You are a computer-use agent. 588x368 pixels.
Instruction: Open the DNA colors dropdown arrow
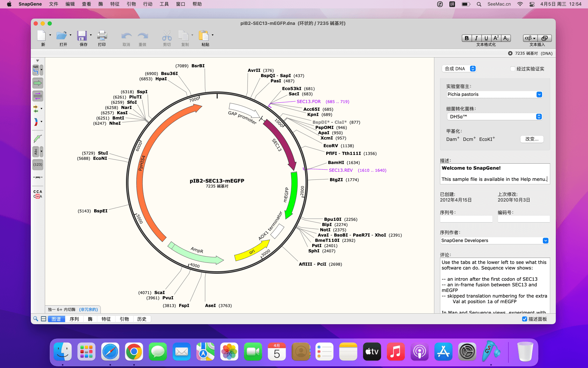click(42, 122)
